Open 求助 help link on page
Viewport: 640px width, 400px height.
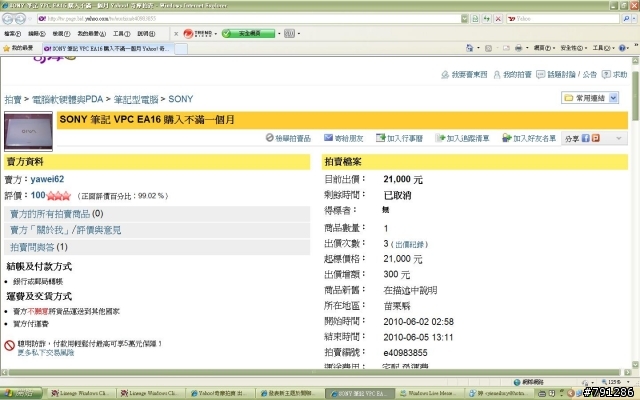[615, 75]
